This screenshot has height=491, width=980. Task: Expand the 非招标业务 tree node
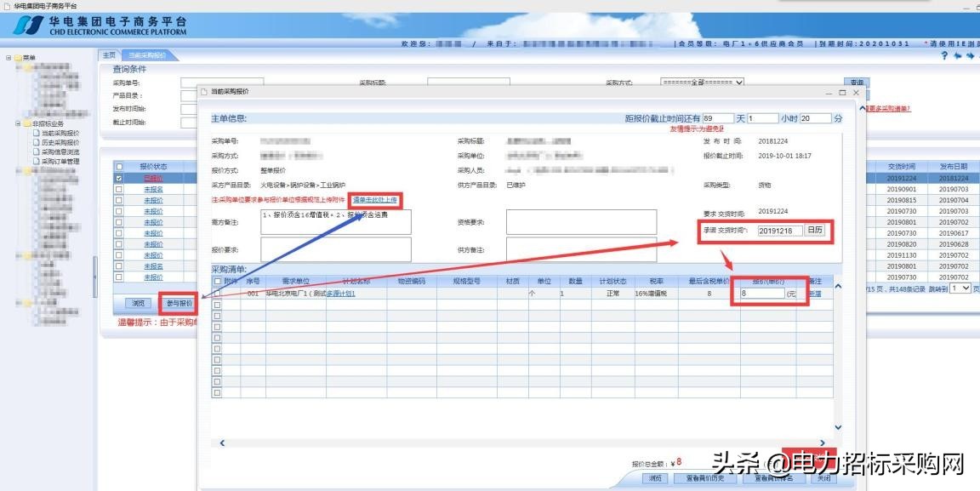(x=18, y=123)
